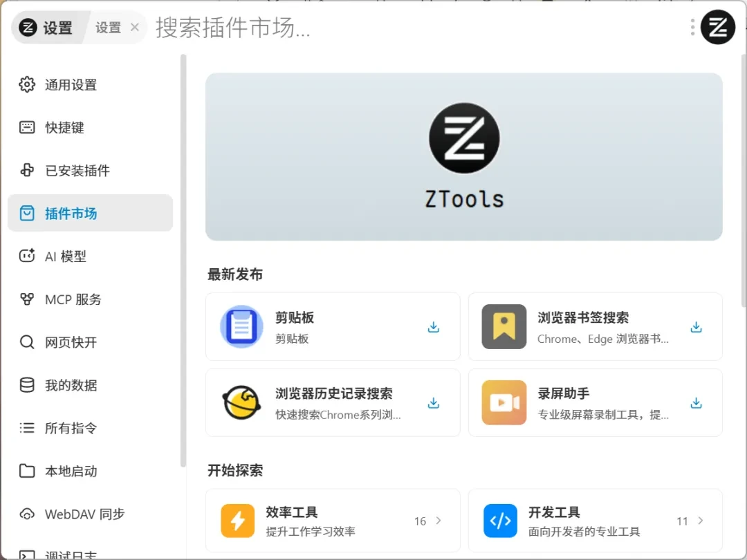The width and height of the screenshot is (747, 560).
Task: Click description starting with 快速搜索Chrome
Action: pyautogui.click(x=338, y=414)
